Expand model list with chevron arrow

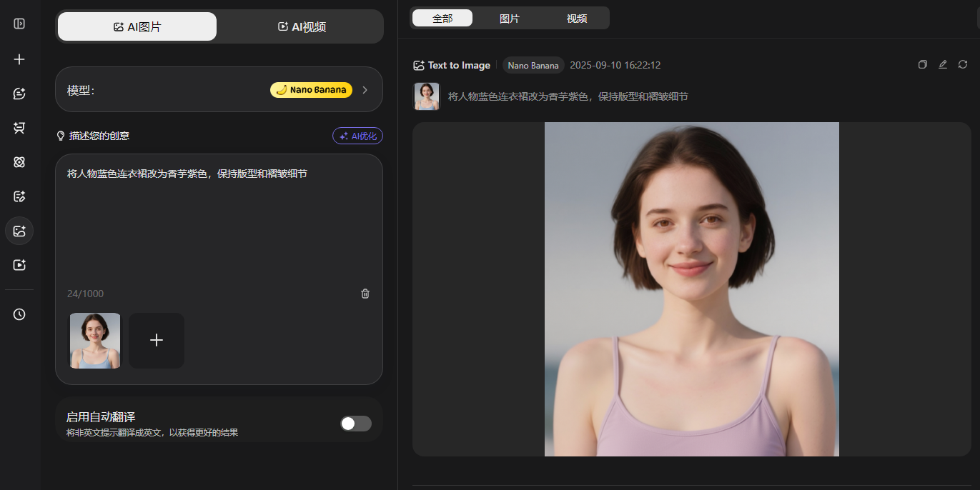point(365,90)
